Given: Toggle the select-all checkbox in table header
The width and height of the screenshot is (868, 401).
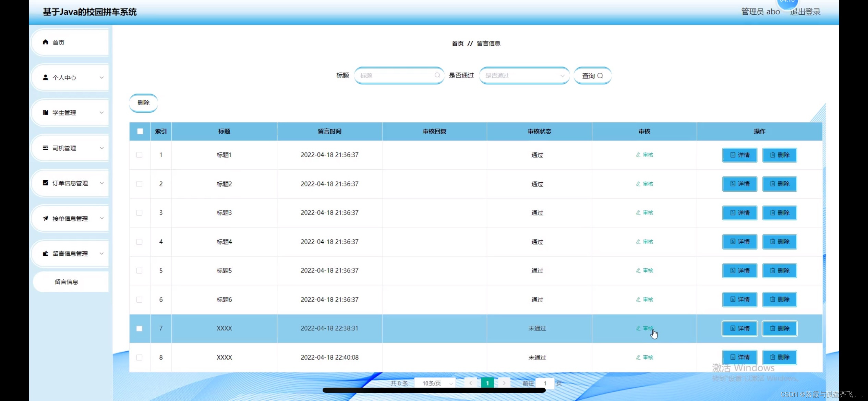Looking at the screenshot, I should click(x=140, y=131).
